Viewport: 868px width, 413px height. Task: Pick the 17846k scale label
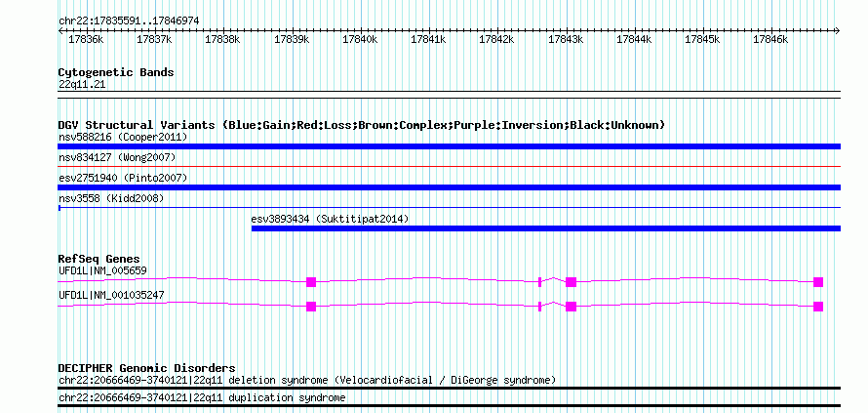[770, 39]
